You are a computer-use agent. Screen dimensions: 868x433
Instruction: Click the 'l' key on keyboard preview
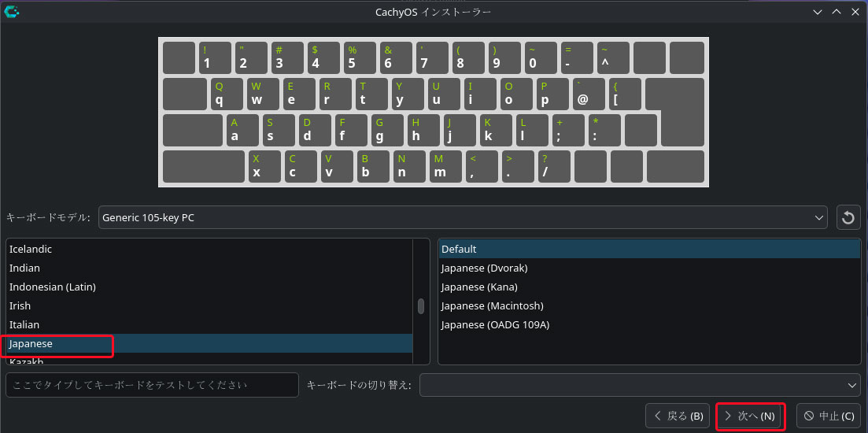(x=532, y=130)
